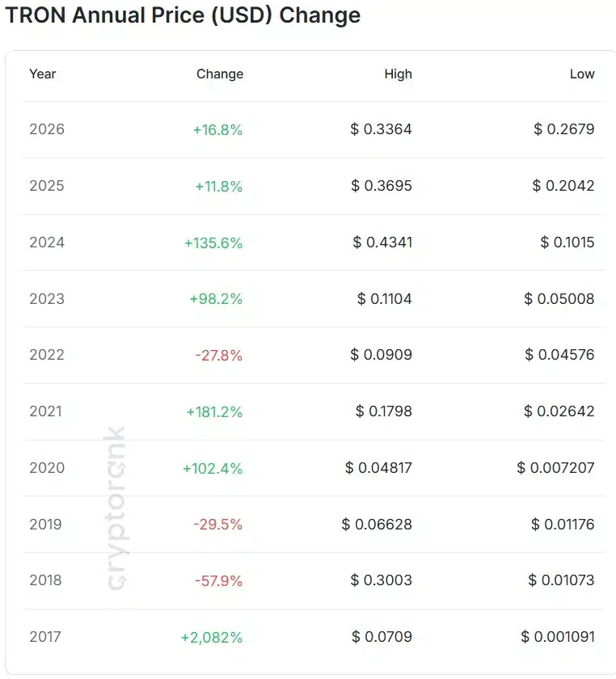Image resolution: width=616 pixels, height=679 pixels.
Task: Click the High column header
Action: [x=398, y=74]
